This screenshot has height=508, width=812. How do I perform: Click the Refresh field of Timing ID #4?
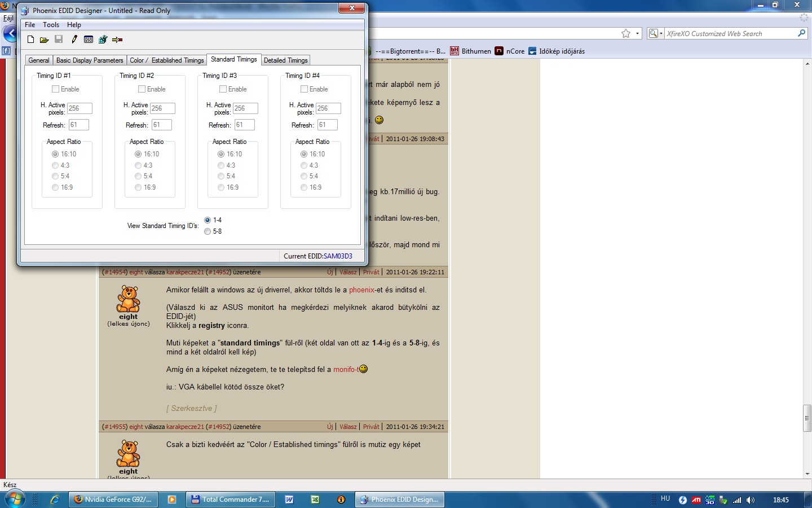tap(328, 125)
